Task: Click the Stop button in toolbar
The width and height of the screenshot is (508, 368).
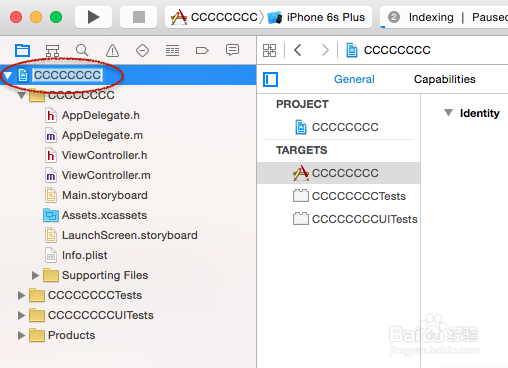Action: [x=139, y=17]
